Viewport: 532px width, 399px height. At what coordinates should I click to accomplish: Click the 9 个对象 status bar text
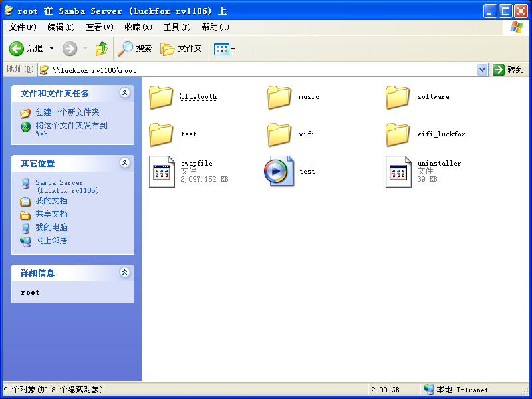point(53,390)
